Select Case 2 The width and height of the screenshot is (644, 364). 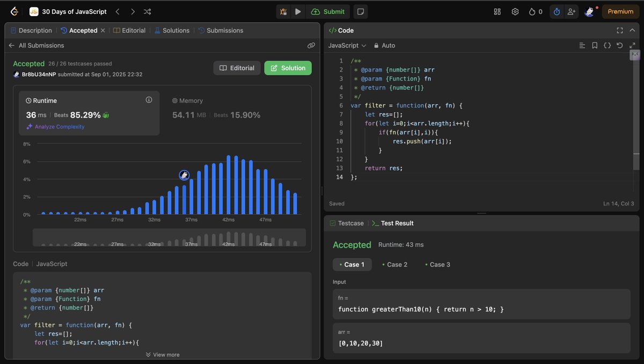tap(394, 265)
